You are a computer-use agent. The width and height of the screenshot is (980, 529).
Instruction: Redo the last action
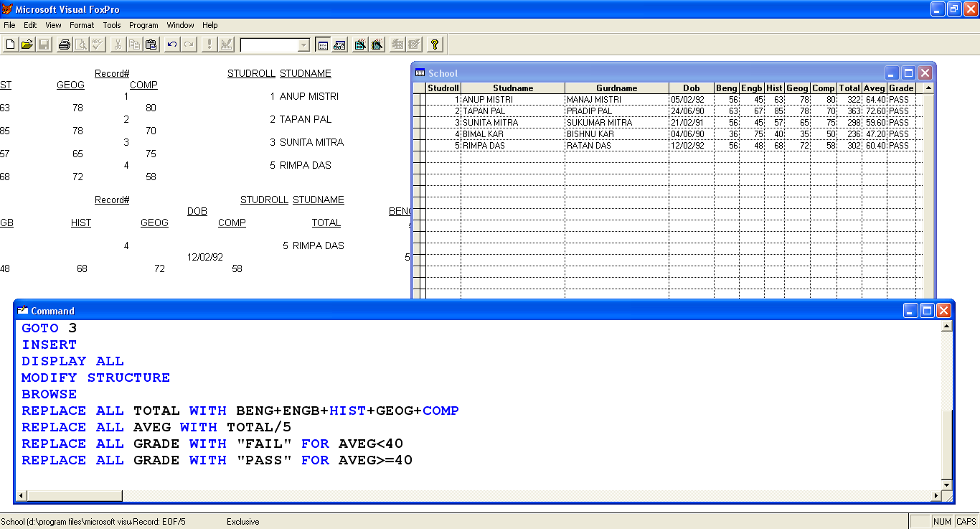(x=188, y=44)
